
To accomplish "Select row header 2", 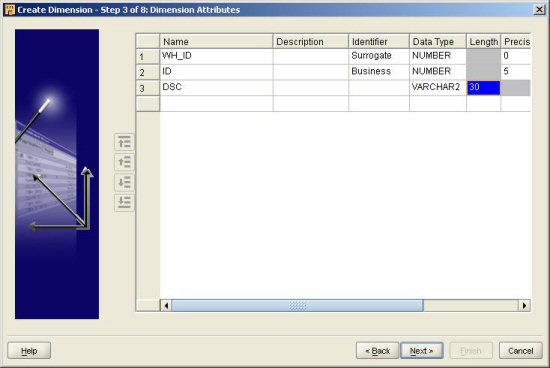I will point(148,72).
